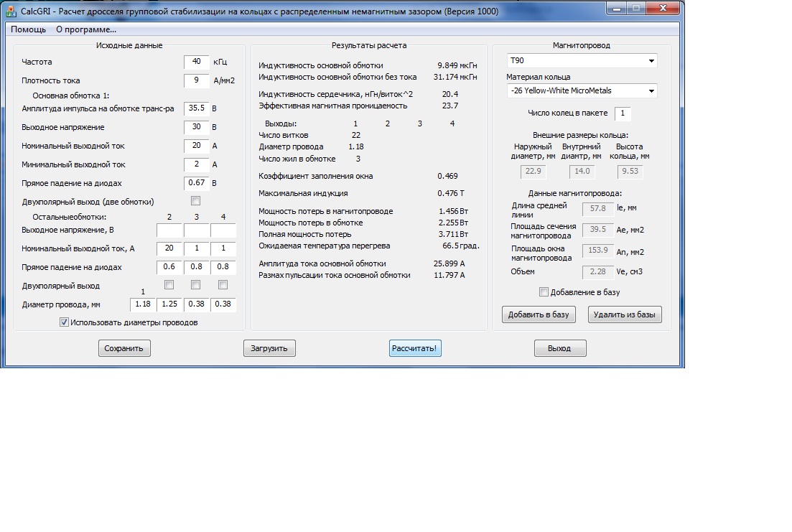Click the Сохранить button
792x532 pixels.
pyautogui.click(x=124, y=349)
